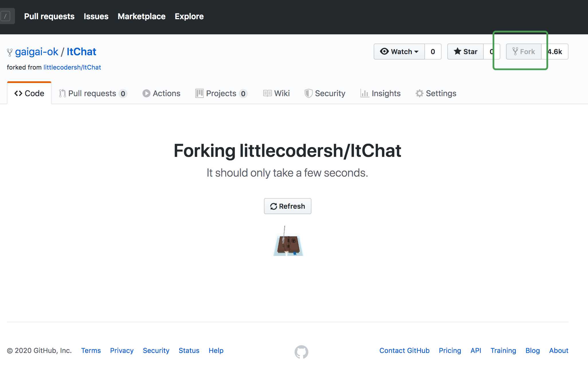Viewport: 588px width, 375px height.
Task: Open the Status footer link
Action: 189,350
